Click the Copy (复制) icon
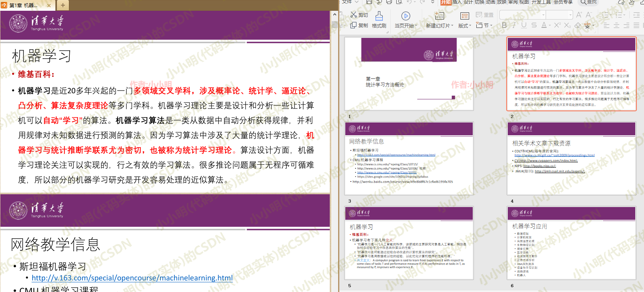The height and width of the screenshot is (292, 644). click(x=354, y=25)
